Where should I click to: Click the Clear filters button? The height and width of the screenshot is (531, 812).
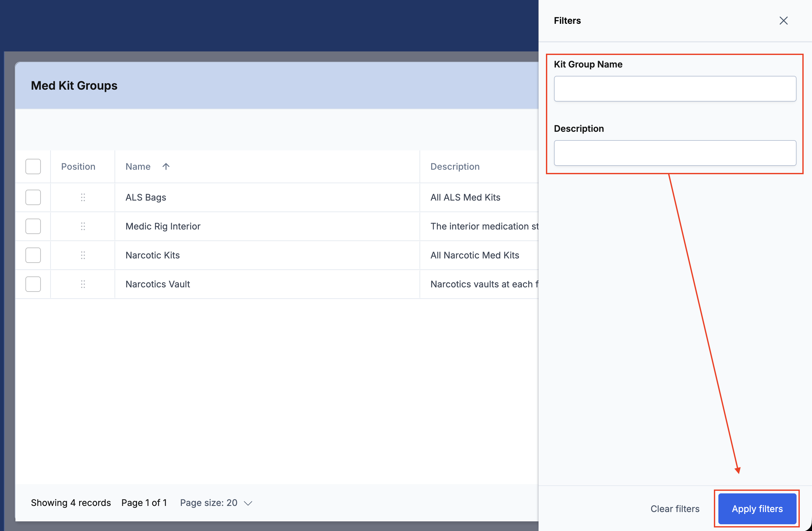675,509
